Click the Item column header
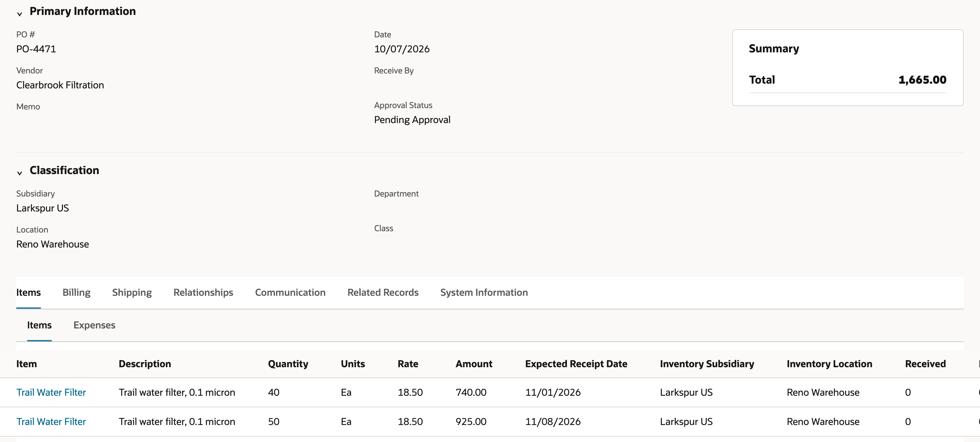Screen dimensions: 980x442 [27, 364]
